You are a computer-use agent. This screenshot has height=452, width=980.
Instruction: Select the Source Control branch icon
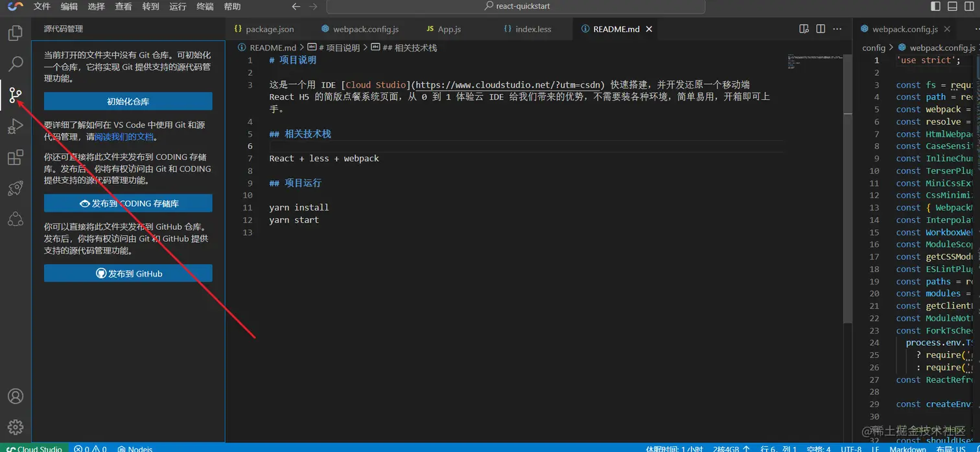click(x=16, y=95)
